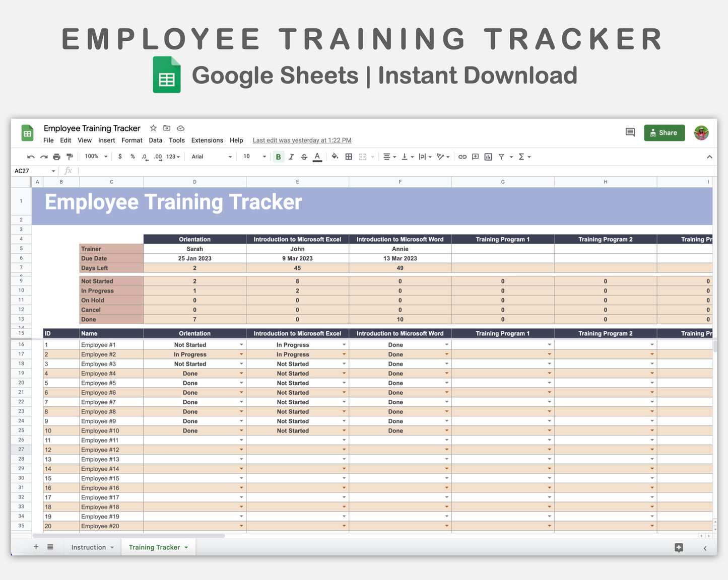Screen dimensions: 728x580
Task: Toggle bold formatting
Action: (x=278, y=157)
